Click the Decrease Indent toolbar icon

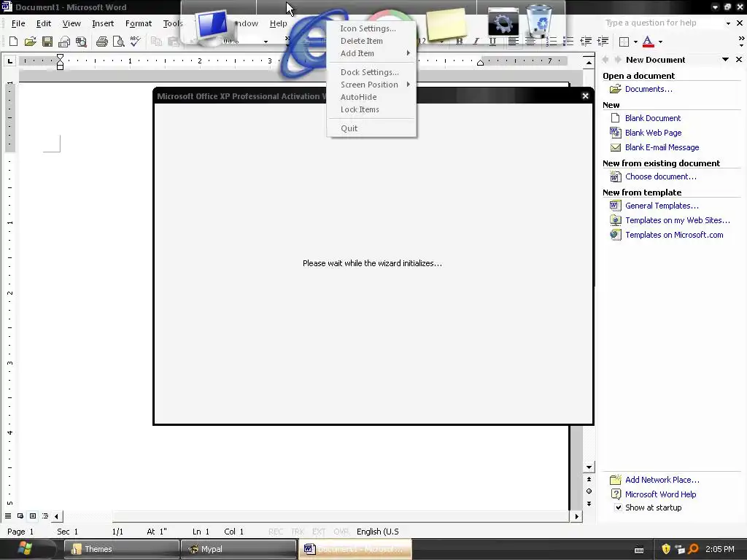pyautogui.click(x=586, y=42)
